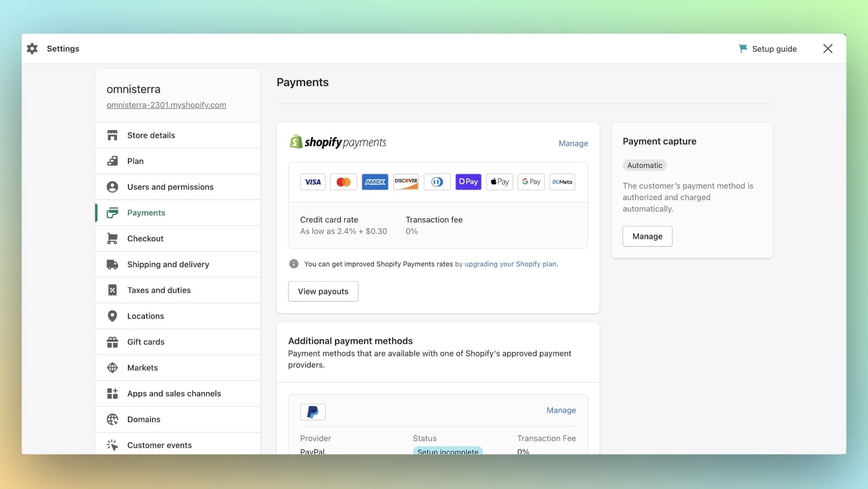
Task: Click the Setup incomplete status badge
Action: pos(448,451)
